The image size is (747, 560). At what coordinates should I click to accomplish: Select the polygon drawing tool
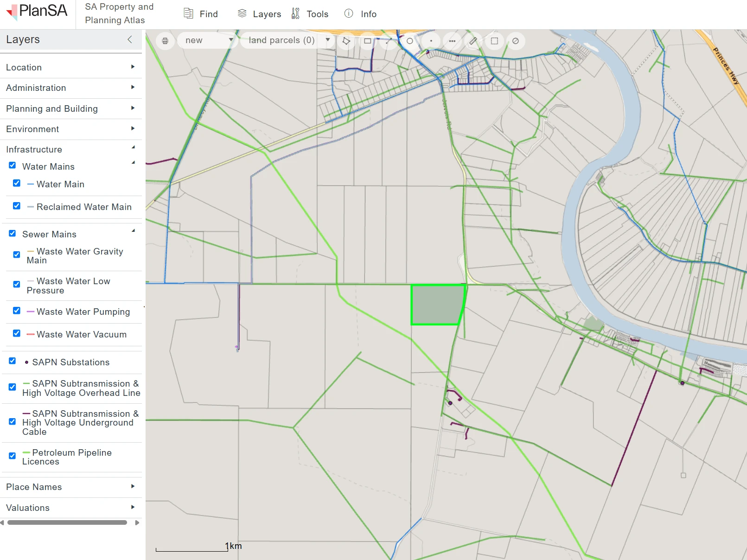click(x=346, y=41)
